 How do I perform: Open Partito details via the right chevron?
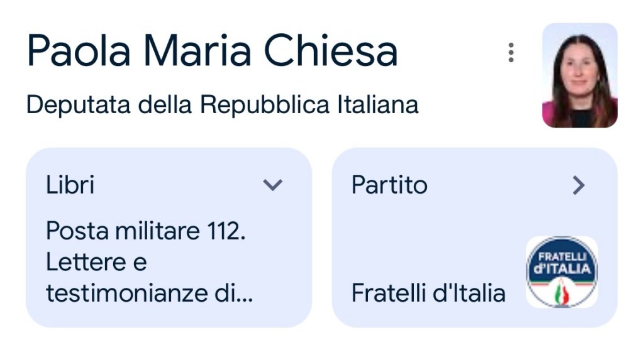pos(579,185)
